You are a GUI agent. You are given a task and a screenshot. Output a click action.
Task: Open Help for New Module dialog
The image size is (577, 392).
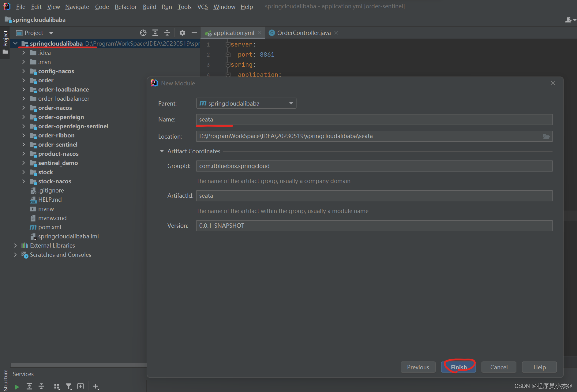(539, 367)
